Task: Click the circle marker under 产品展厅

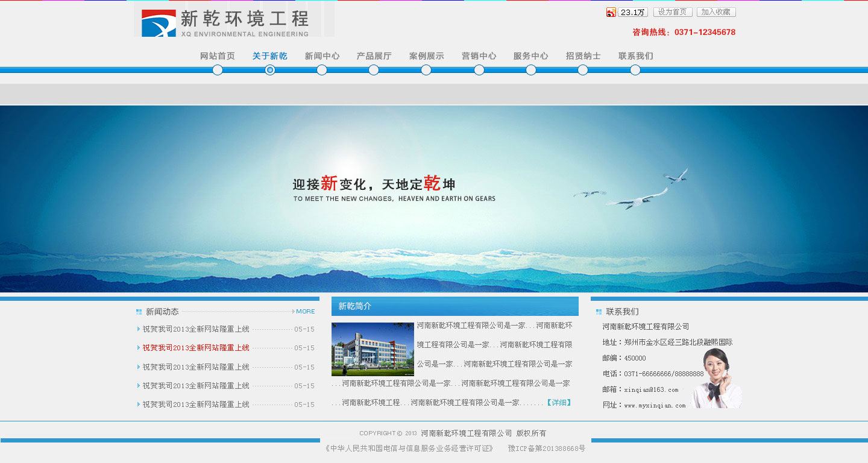Action: tap(374, 70)
